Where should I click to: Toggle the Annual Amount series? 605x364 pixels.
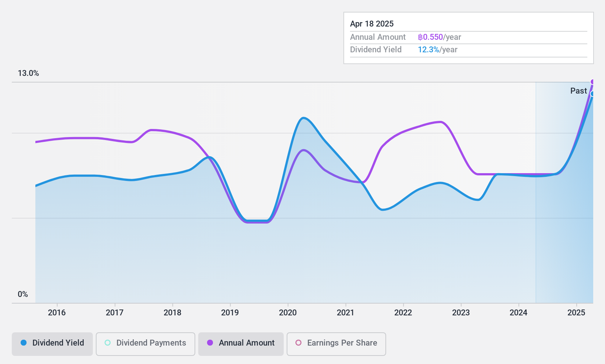[x=241, y=344]
